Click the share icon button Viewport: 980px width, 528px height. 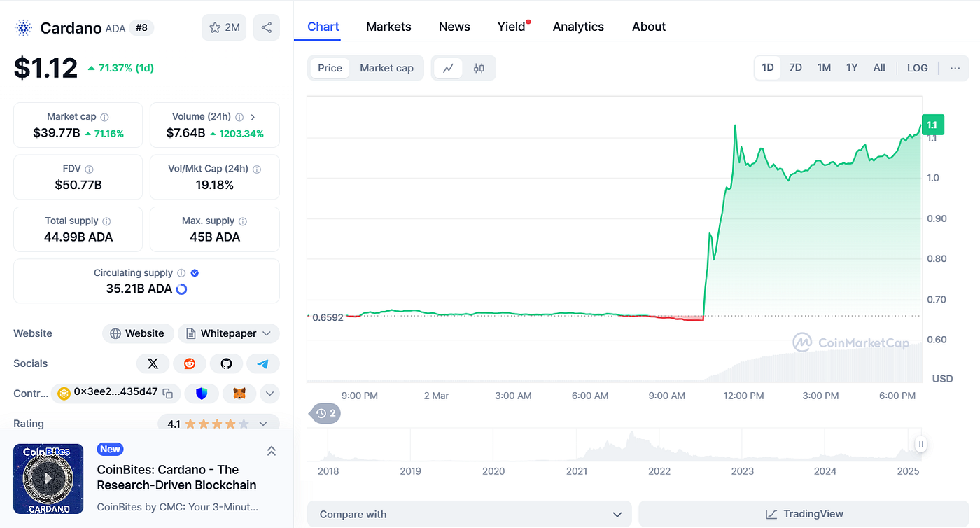[x=267, y=27]
